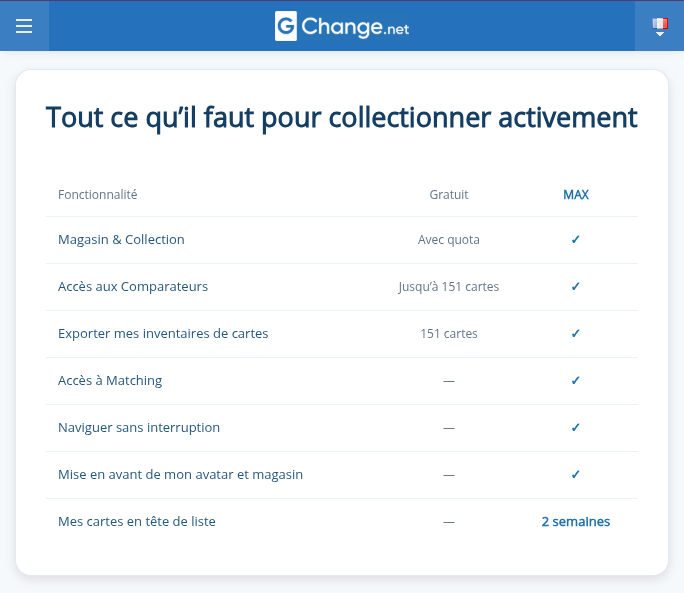Image resolution: width=684 pixels, height=593 pixels.
Task: Click the MAX checkmark for Accès aux Comparateurs
Action: pyautogui.click(x=575, y=287)
